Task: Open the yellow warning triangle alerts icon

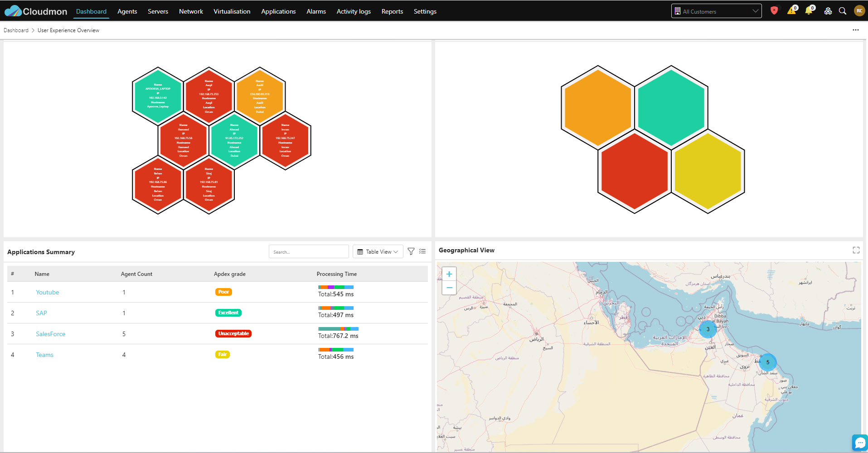Action: pos(791,10)
